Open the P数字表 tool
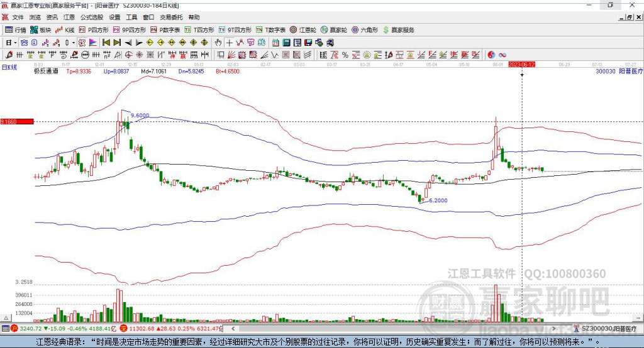The height and width of the screenshot is (348, 644). point(165,30)
